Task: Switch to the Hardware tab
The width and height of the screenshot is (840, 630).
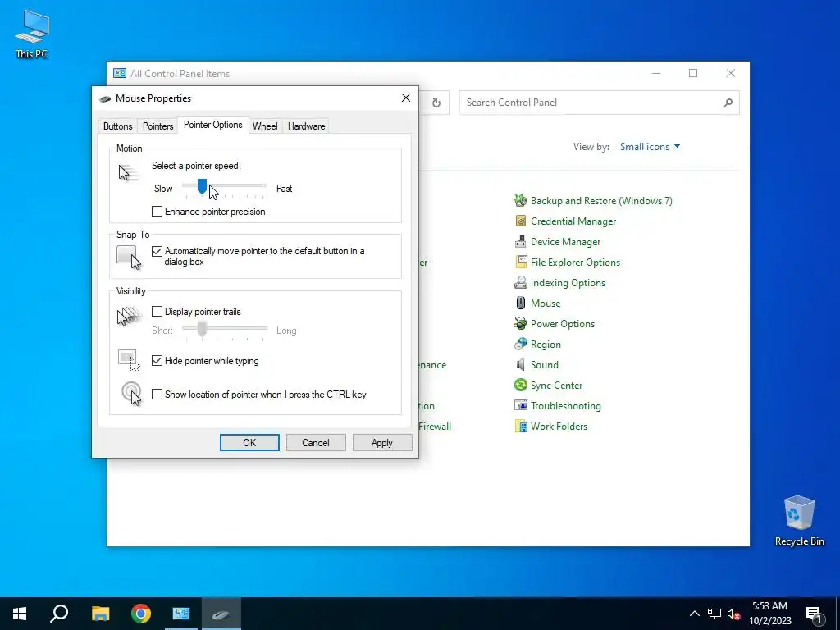Action: [x=307, y=126]
